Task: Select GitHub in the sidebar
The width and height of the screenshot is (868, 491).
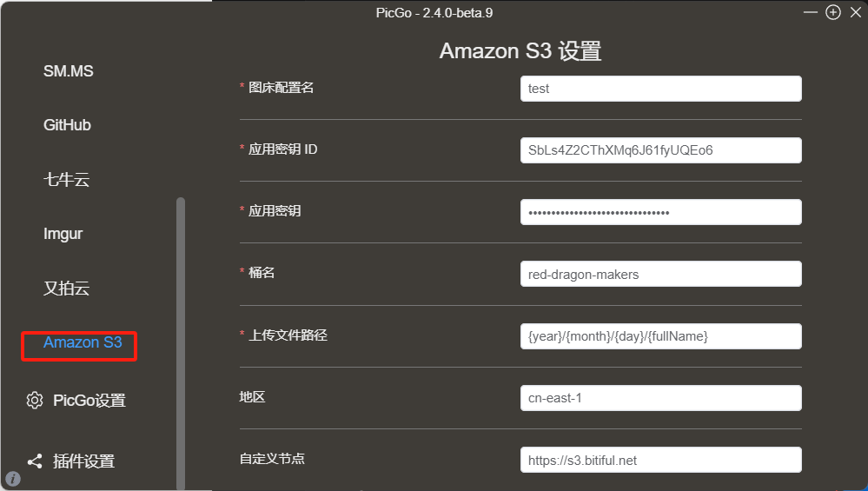Action: click(x=67, y=125)
